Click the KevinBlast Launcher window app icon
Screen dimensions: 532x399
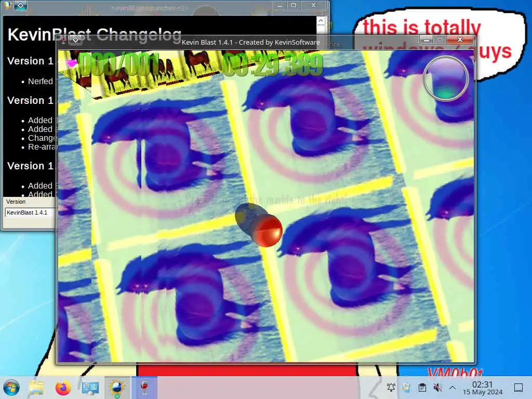point(8,5)
